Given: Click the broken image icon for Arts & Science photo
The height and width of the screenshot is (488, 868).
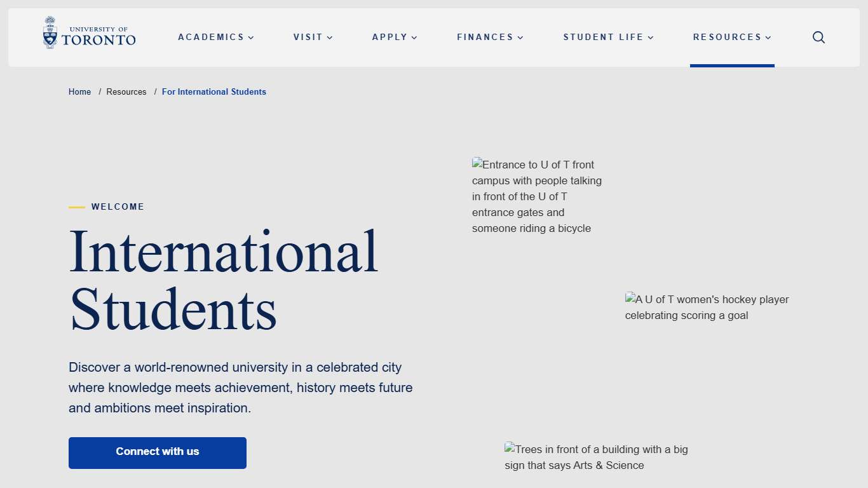Looking at the screenshot, I should (x=508, y=449).
